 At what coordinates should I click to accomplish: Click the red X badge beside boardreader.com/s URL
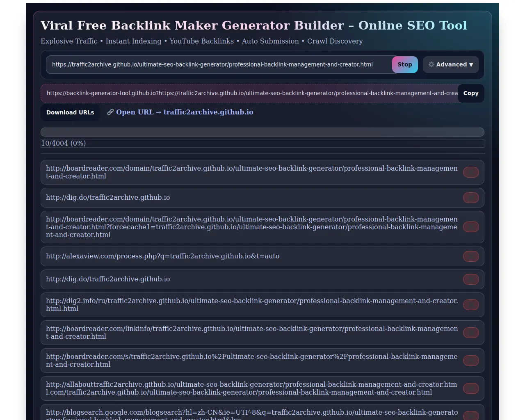tap(471, 361)
